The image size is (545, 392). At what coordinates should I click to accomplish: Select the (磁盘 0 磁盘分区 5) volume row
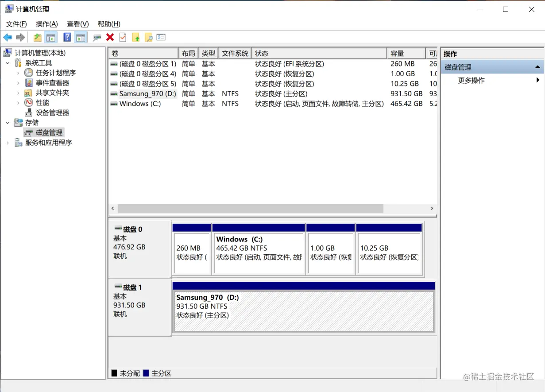click(273, 84)
